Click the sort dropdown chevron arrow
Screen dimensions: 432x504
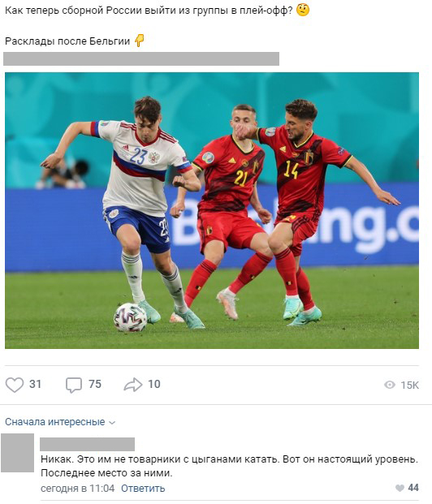[x=112, y=423]
